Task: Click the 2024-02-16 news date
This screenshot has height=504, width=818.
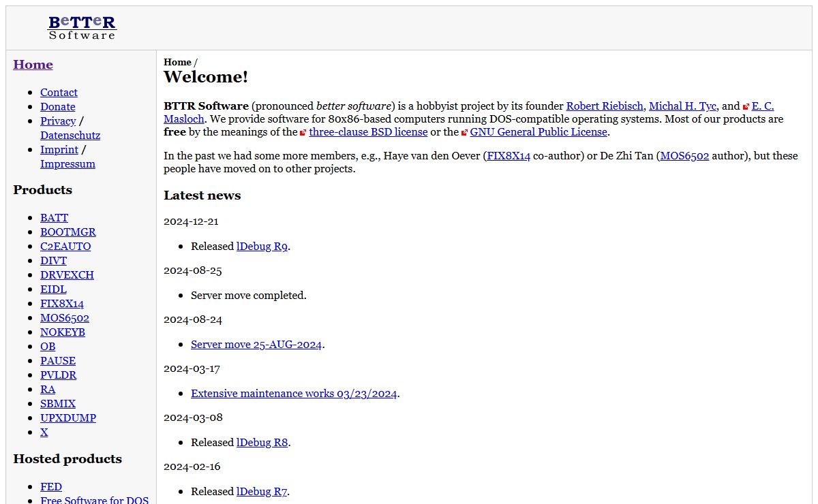Action: [192, 467]
